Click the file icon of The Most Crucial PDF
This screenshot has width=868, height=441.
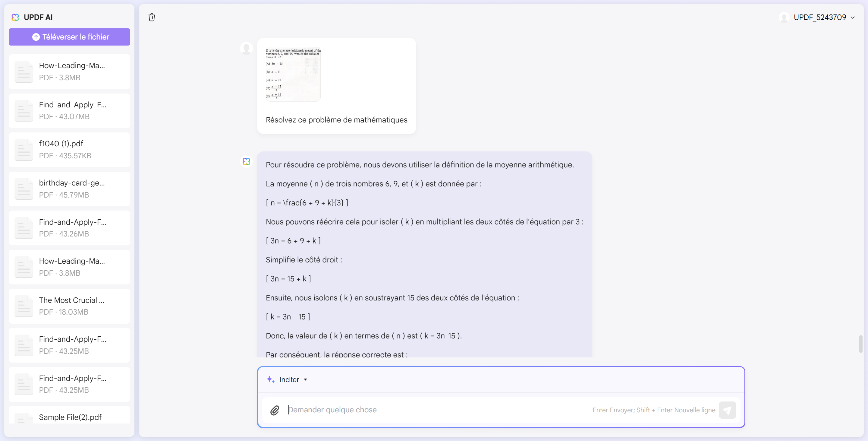coord(24,306)
